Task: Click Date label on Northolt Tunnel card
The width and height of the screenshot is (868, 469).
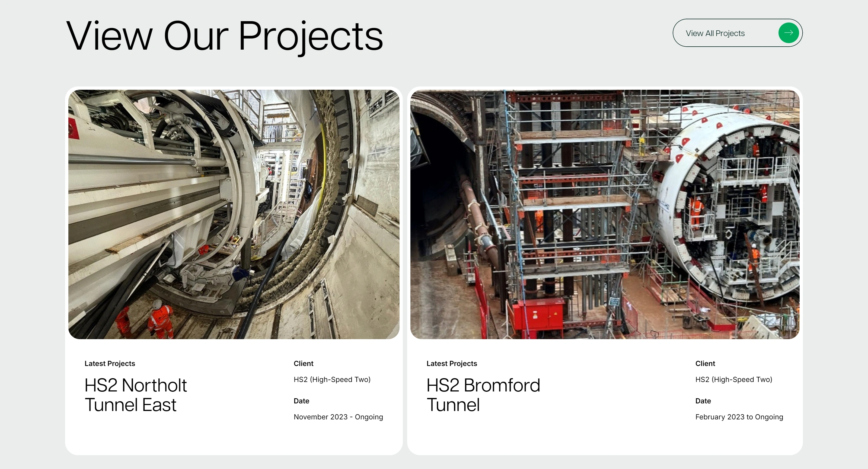Action: tap(302, 401)
